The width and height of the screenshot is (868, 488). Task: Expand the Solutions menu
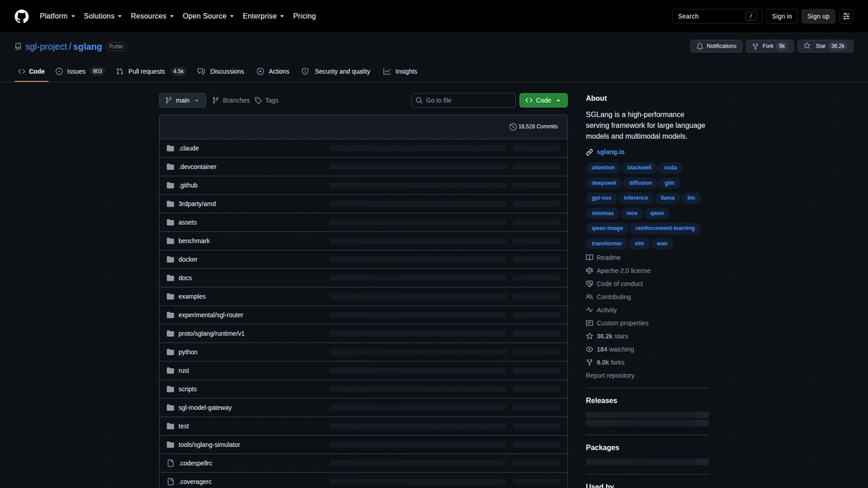tap(103, 16)
